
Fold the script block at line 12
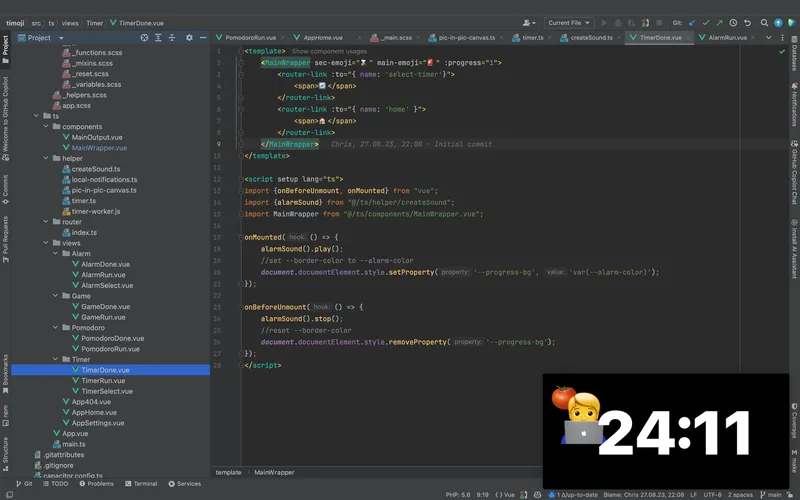click(x=241, y=179)
